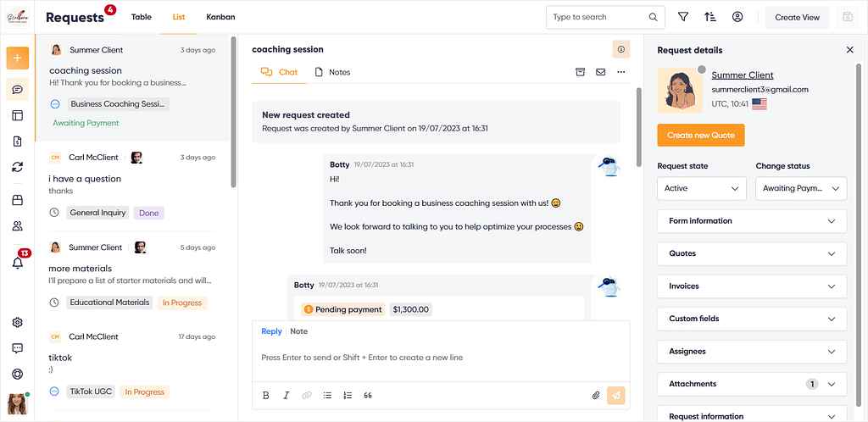
Task: Insert a bulleted list in reply editor
Action: 327,396
